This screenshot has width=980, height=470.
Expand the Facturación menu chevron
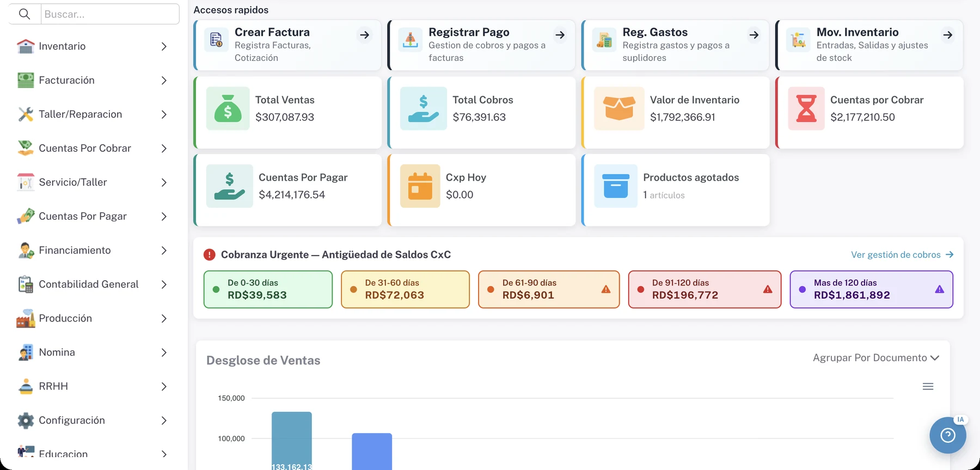(164, 81)
